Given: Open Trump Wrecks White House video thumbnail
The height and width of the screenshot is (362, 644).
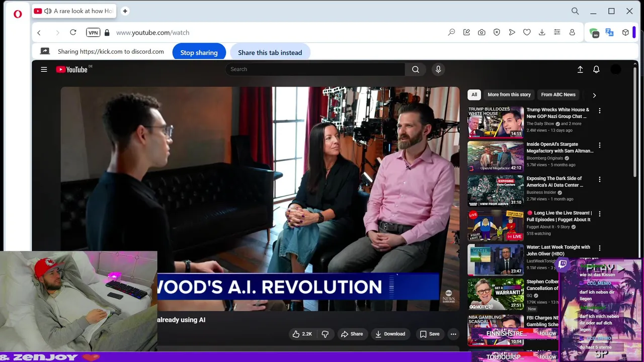Looking at the screenshot, I should click(496, 122).
